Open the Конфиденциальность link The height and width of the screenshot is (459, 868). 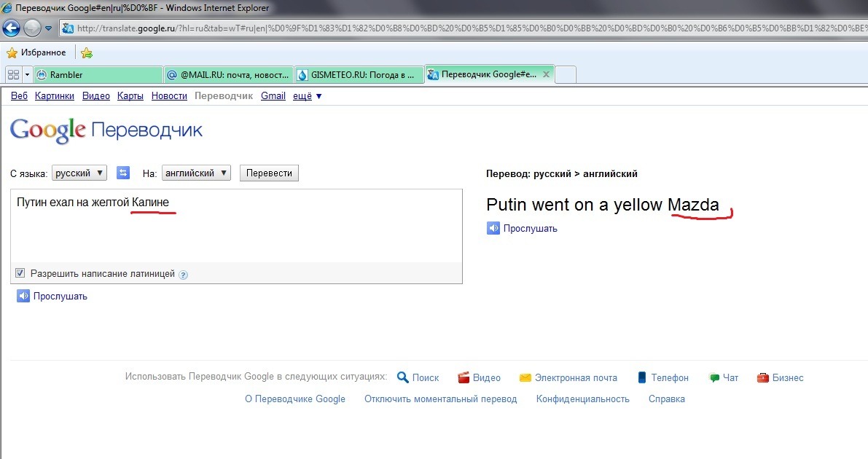click(583, 399)
